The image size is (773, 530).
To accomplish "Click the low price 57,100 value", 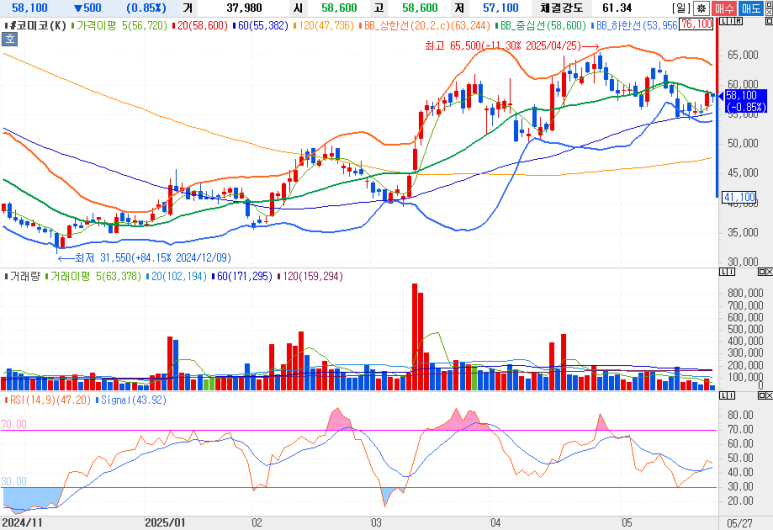I will click(501, 8).
